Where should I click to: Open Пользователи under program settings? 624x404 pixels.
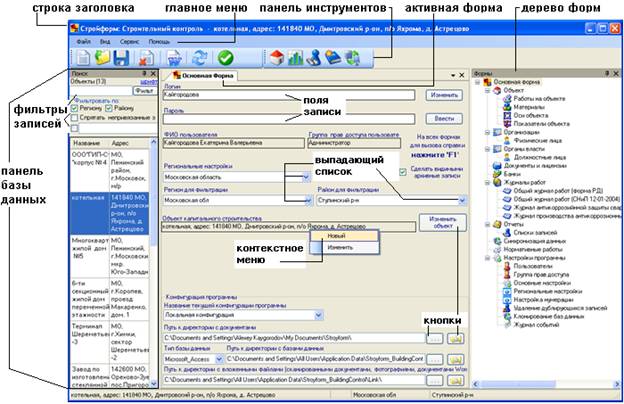point(532,266)
